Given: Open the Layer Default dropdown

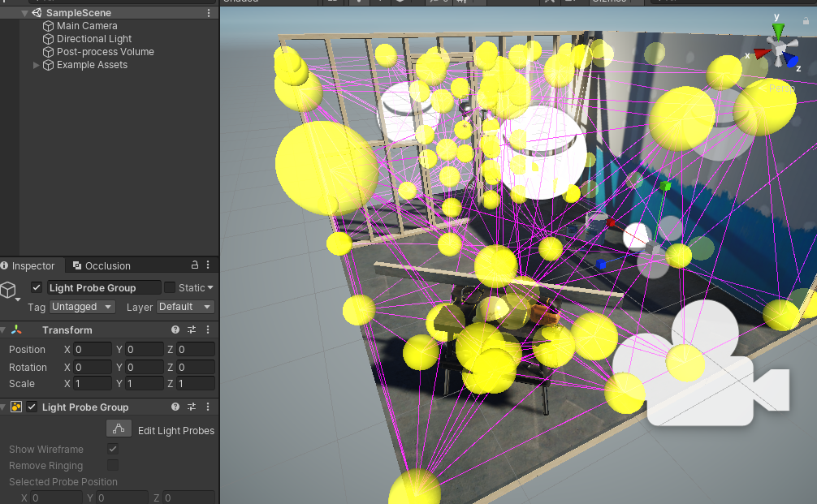Looking at the screenshot, I should pyautogui.click(x=185, y=307).
